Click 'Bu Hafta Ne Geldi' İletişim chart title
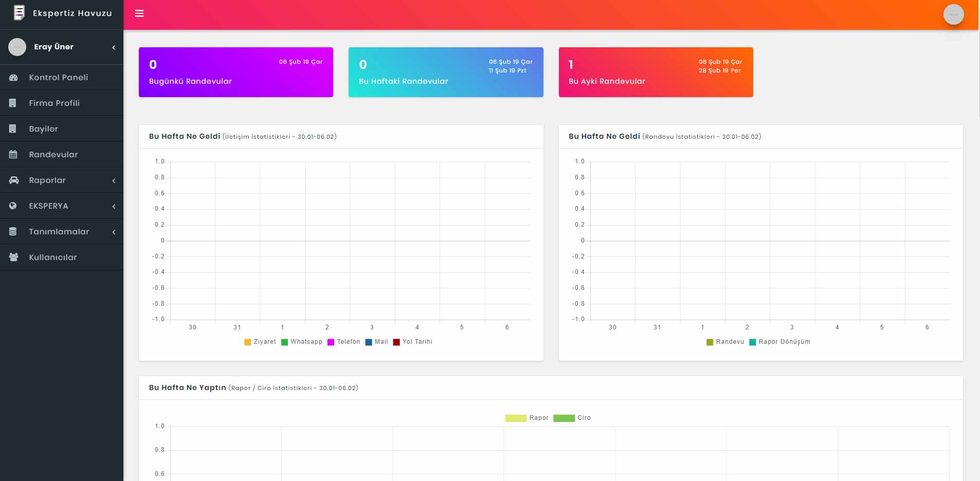The width and height of the screenshot is (980, 481). point(243,137)
